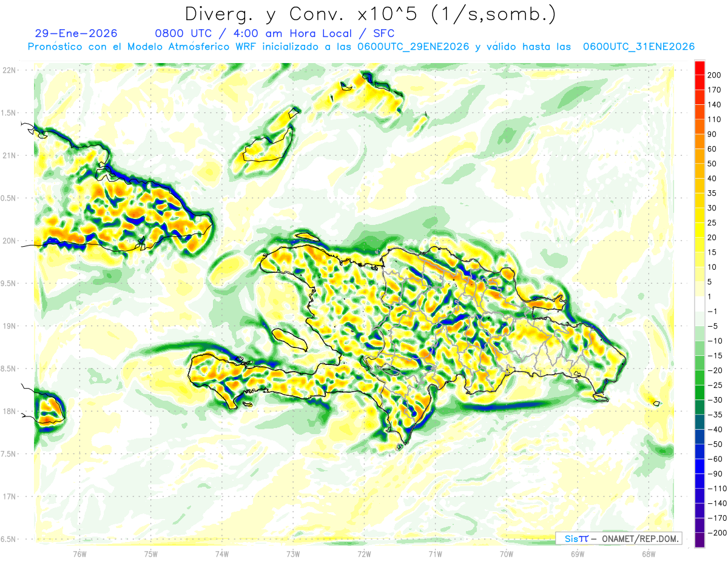Click the '17N' latitude label

point(10,496)
